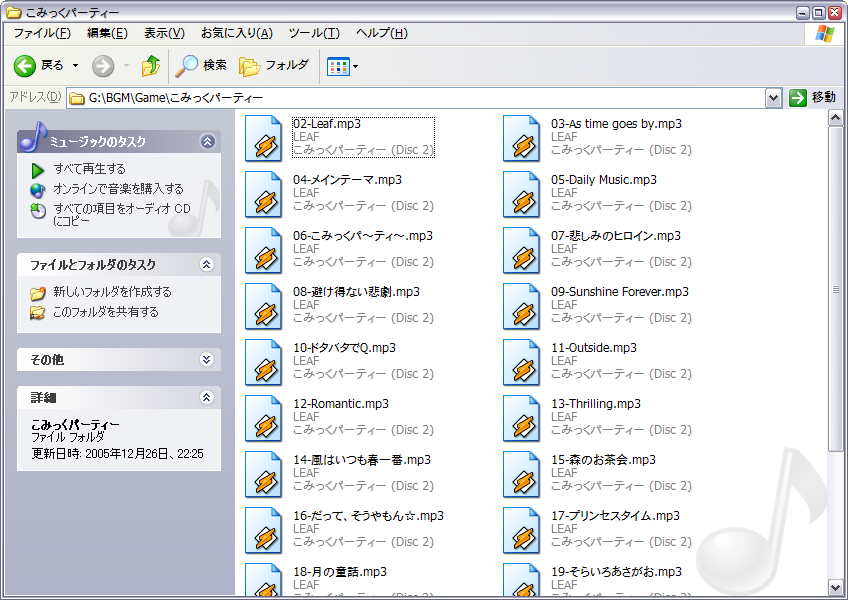Image resolution: width=848 pixels, height=603 pixels.
Task: Select the 12-Romantic.mp3 file icon
Action: pyautogui.click(x=263, y=419)
